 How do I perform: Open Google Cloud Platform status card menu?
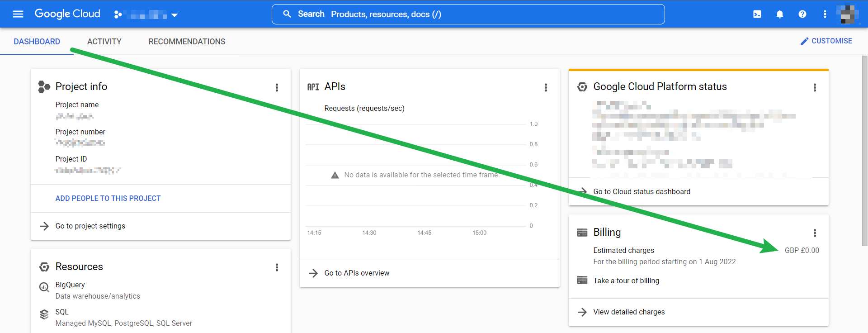[x=815, y=87]
